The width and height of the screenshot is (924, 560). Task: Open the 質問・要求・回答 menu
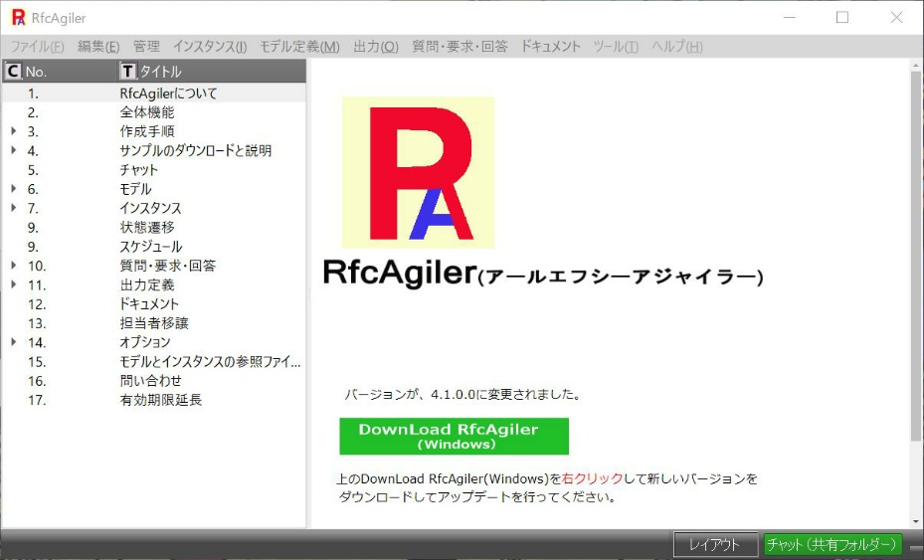click(x=460, y=46)
